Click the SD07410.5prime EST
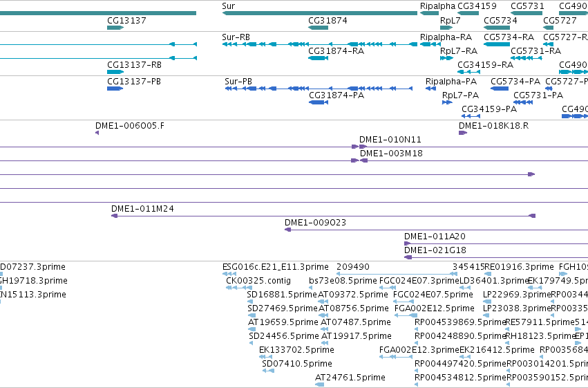Image resolution: width=588 pixels, height=388 pixels. tap(269, 371)
